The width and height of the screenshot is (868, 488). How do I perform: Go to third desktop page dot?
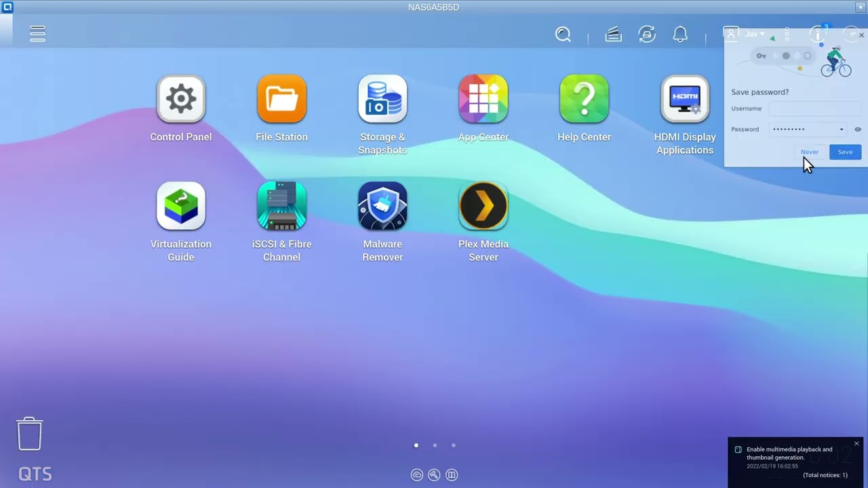[453, 445]
